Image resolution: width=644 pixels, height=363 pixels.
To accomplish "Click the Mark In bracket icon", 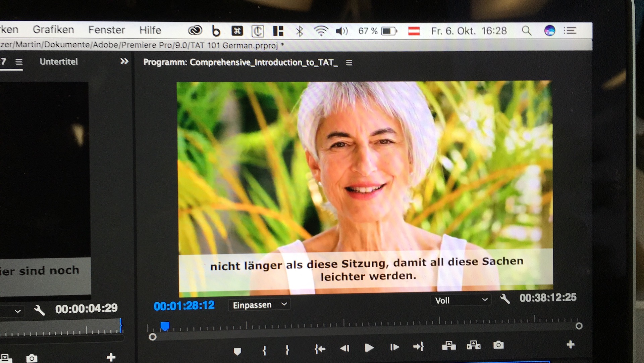I will tap(264, 351).
